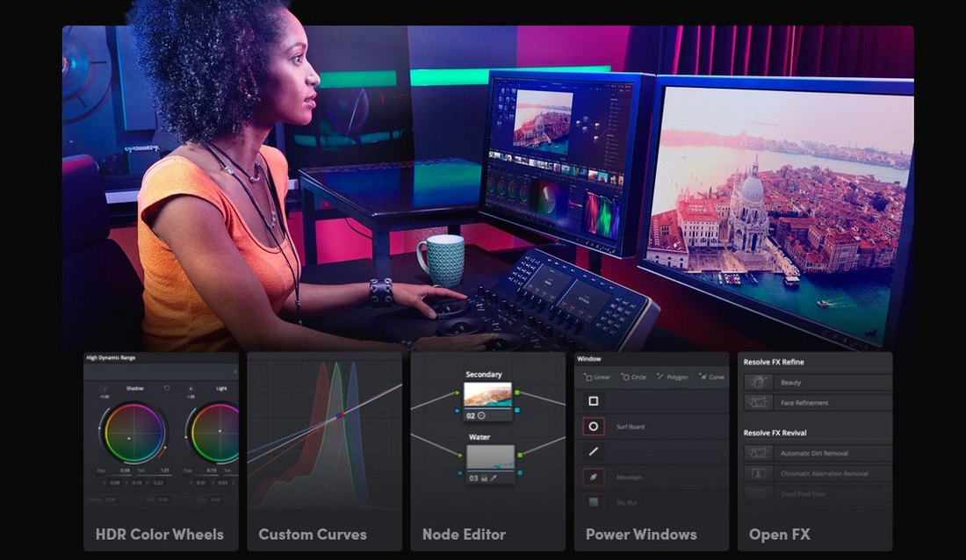The image size is (966, 560).
Task: Click the Face Refinement effect name
Action: click(804, 403)
